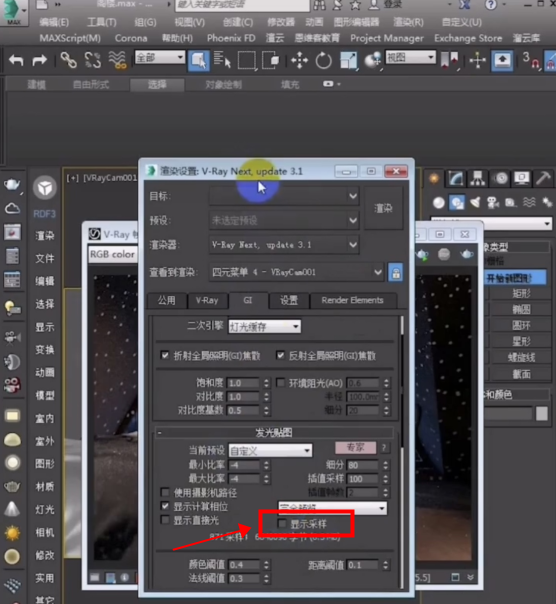This screenshot has width=556, height=604.
Task: Toggle the Window/Crossing selection icon
Action: [x=271, y=60]
